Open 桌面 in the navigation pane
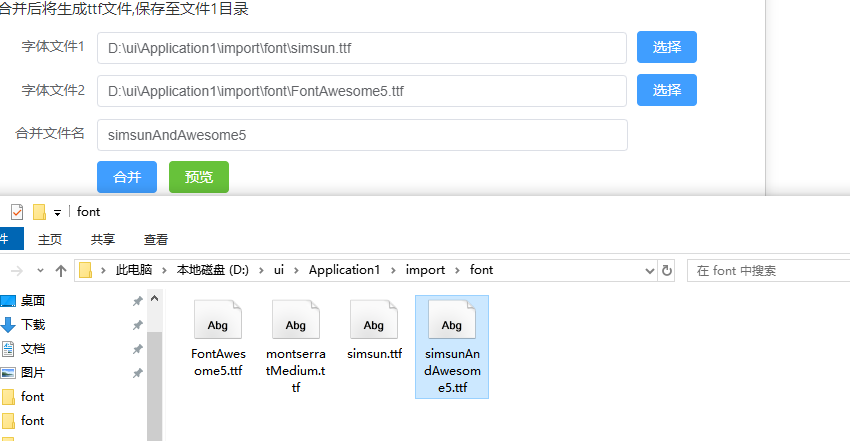Viewport: 850px width, 441px height. pos(33,301)
